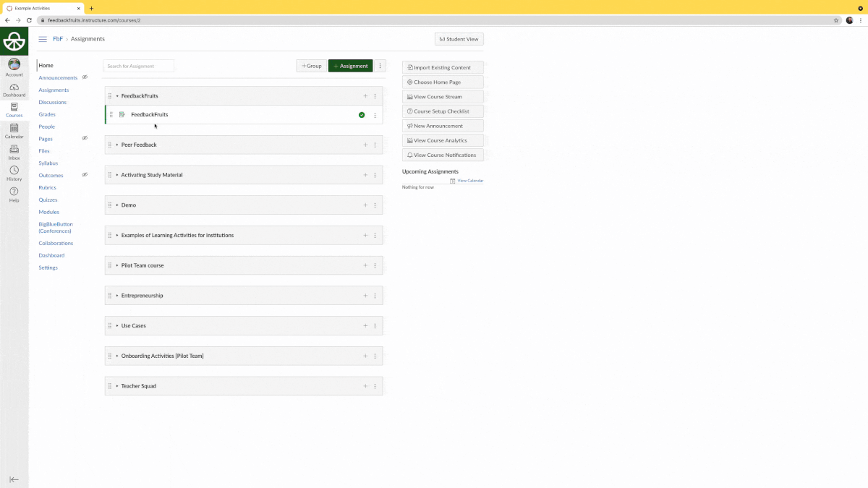This screenshot has width=868, height=488.
Task: Toggle published status of FeedbackFruits assignment
Action: coord(362,115)
